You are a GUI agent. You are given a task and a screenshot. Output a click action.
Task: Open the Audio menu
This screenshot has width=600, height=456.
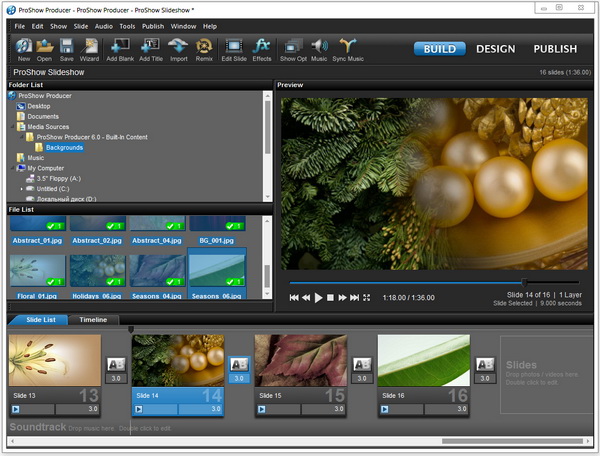click(x=104, y=26)
